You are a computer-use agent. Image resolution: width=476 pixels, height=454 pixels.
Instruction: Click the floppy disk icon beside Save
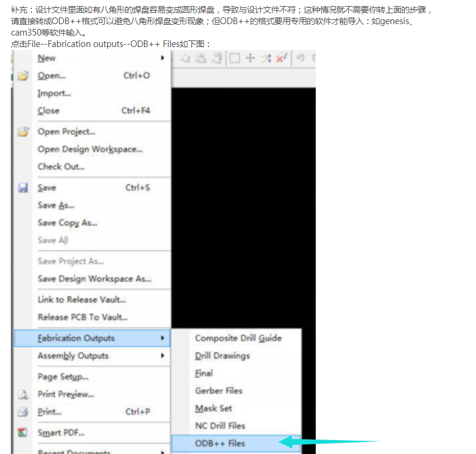[x=23, y=188]
